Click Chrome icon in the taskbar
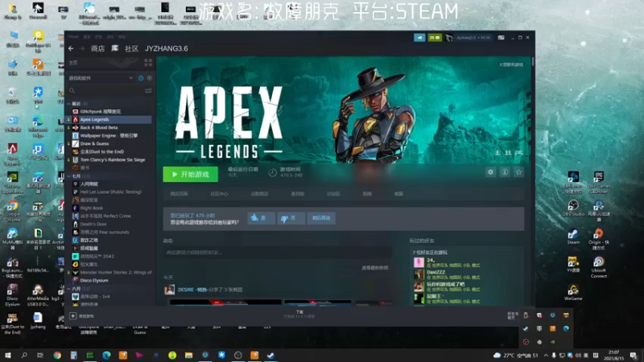The image size is (644, 362). click(57, 355)
